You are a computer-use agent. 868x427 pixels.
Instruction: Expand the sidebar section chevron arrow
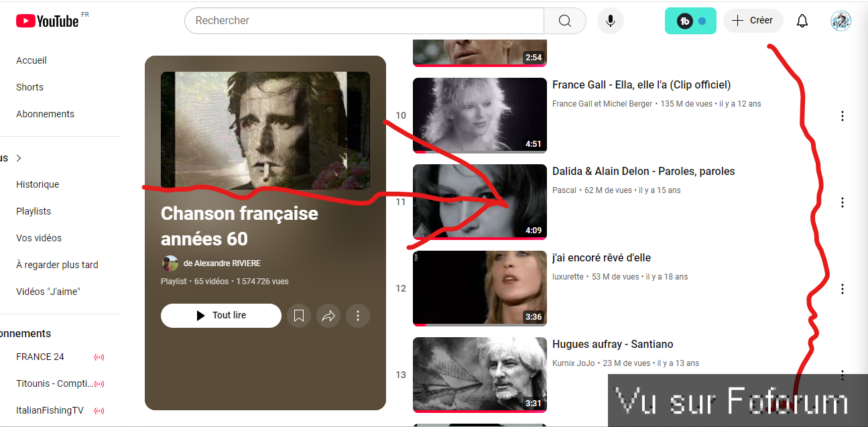pos(19,158)
